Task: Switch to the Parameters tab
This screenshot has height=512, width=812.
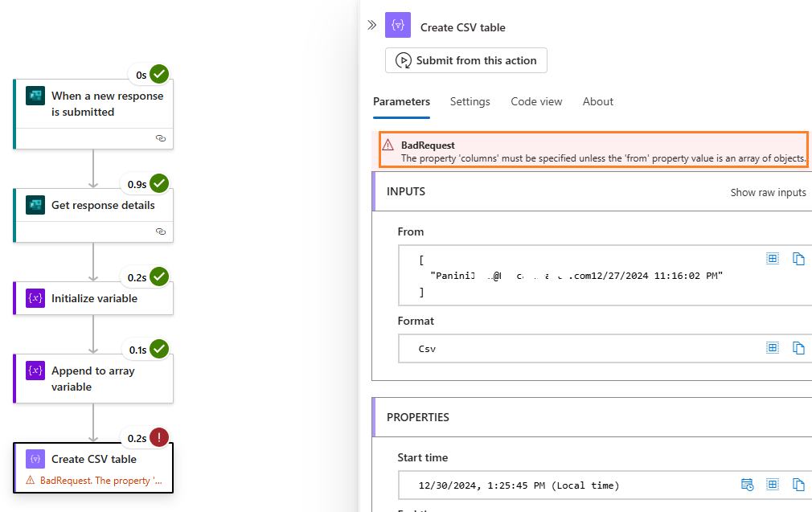Action: (x=401, y=101)
